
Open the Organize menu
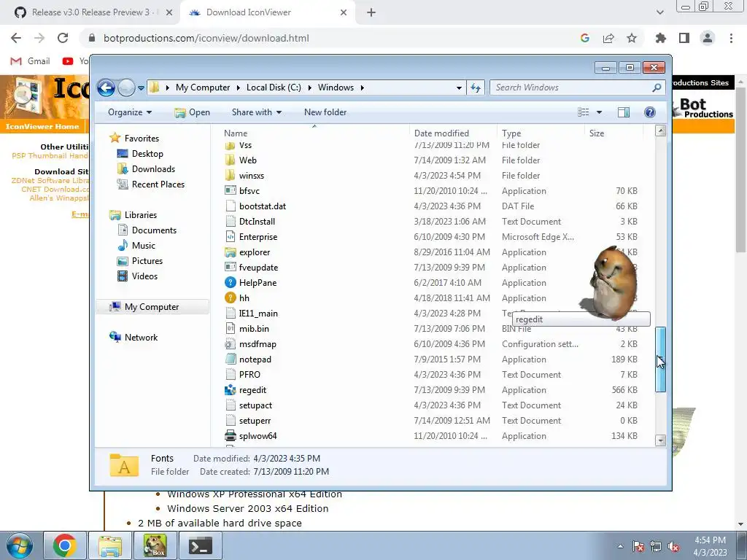pyautogui.click(x=130, y=112)
